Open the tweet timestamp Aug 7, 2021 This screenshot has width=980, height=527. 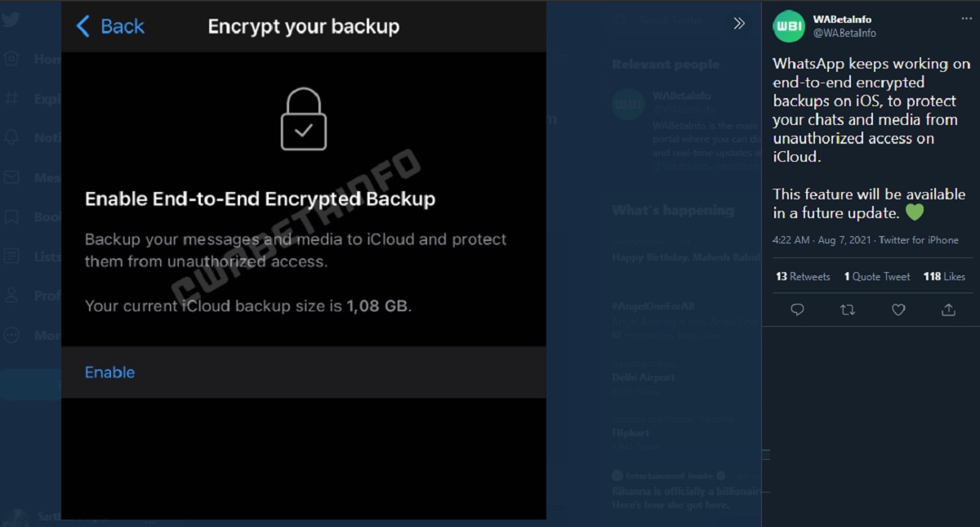pos(822,240)
